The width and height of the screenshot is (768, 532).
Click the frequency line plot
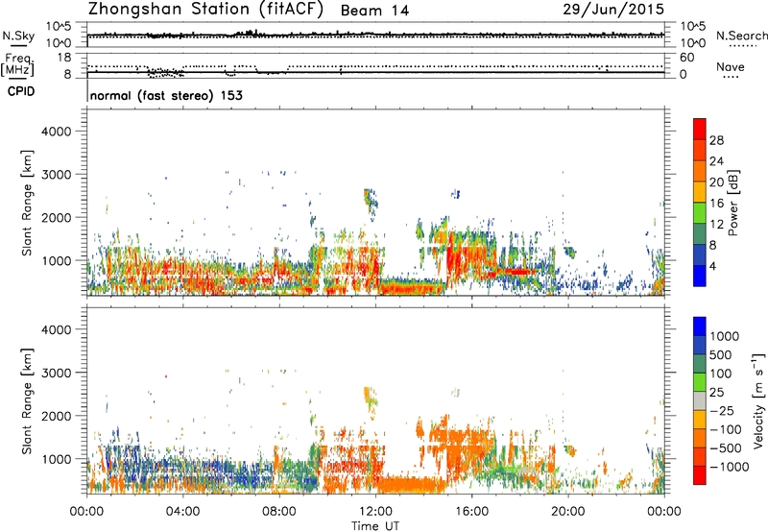coord(375,71)
